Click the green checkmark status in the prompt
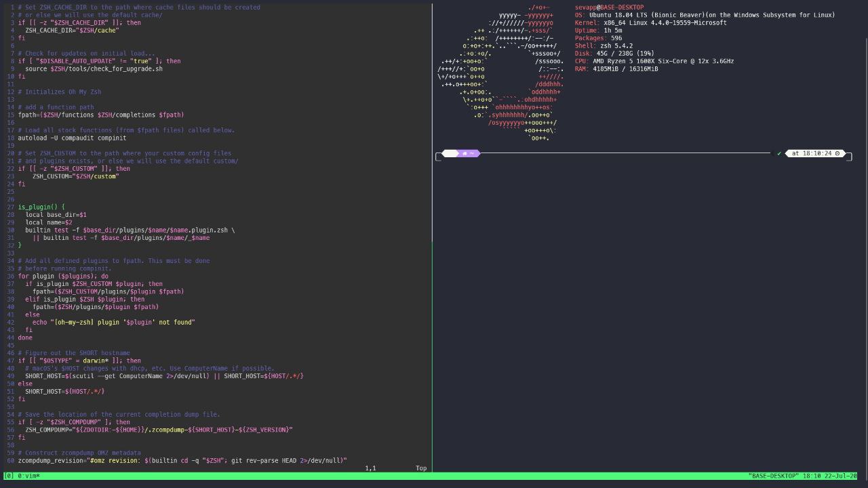 click(x=779, y=154)
